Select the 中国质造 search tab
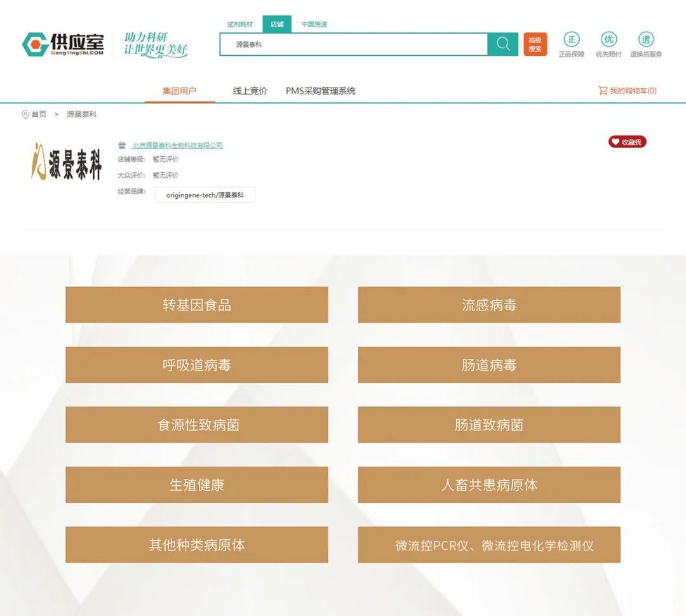Image resolution: width=686 pixels, height=616 pixels. (314, 24)
